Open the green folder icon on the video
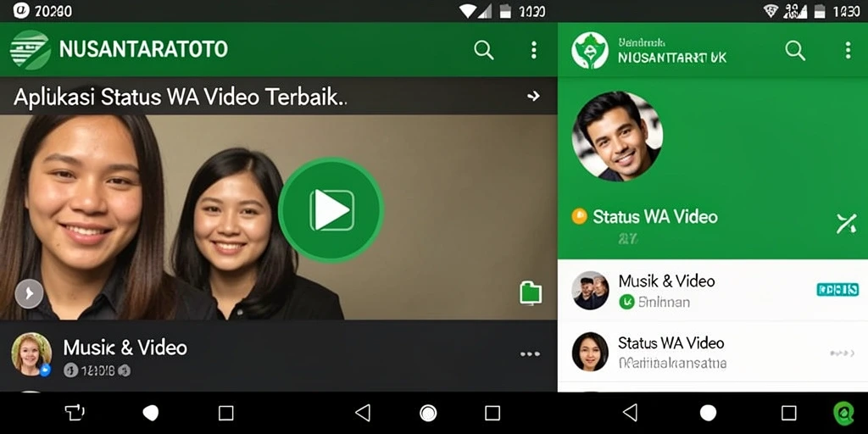The image size is (868, 434). 531,292
